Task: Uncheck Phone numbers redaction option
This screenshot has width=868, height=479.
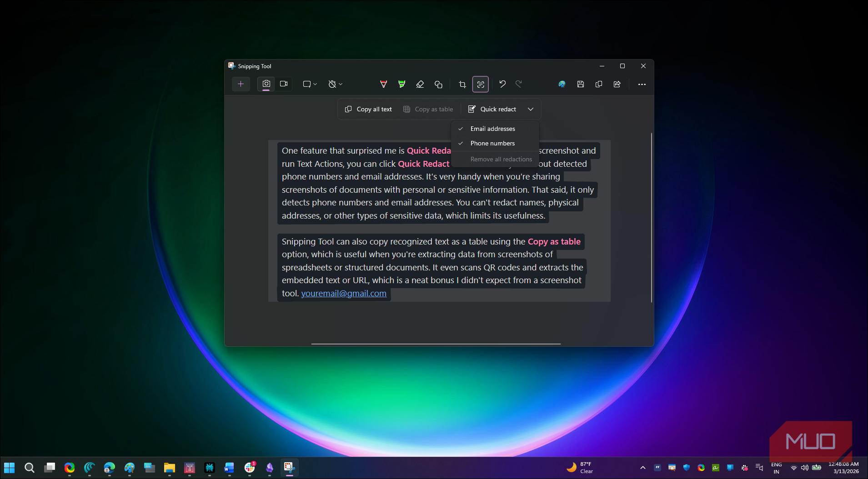Action: (x=495, y=143)
